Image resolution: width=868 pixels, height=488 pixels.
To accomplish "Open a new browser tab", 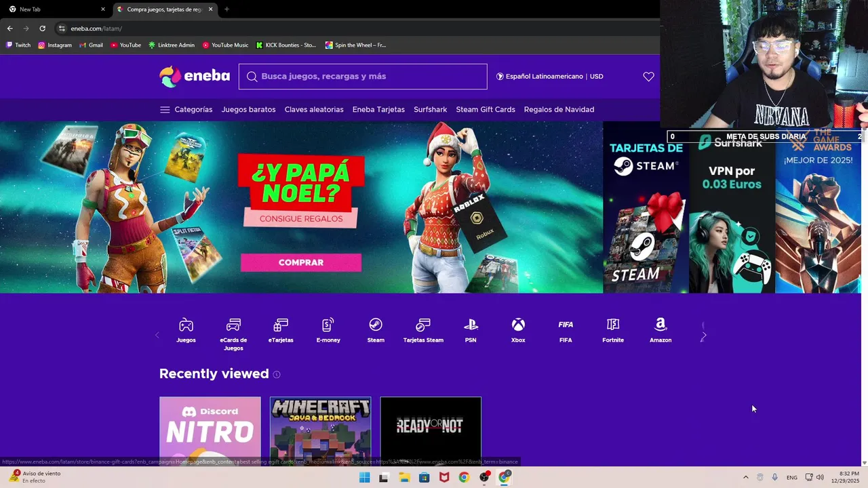I will pyautogui.click(x=226, y=9).
